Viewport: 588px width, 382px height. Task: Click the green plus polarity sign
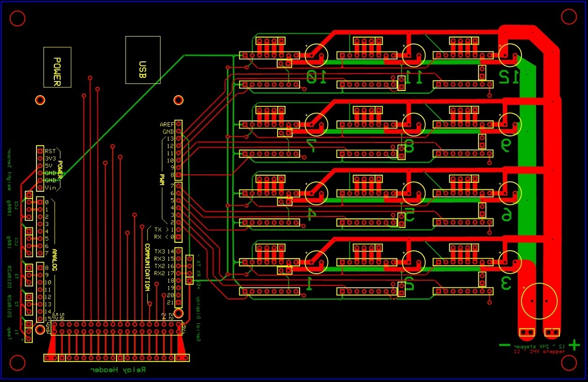pyautogui.click(x=574, y=345)
